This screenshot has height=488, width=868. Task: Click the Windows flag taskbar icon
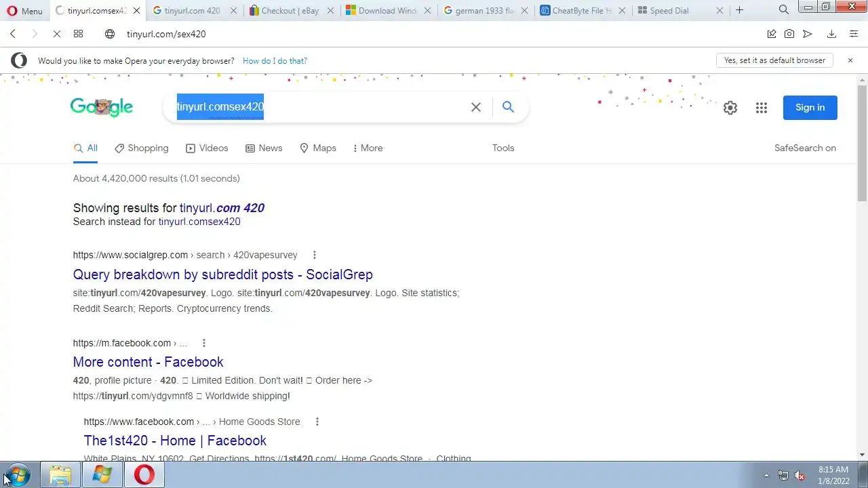tap(102, 475)
